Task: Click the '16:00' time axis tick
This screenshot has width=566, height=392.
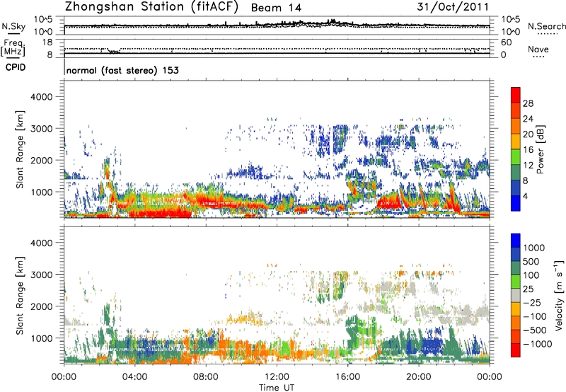Action: pyautogui.click(x=347, y=377)
